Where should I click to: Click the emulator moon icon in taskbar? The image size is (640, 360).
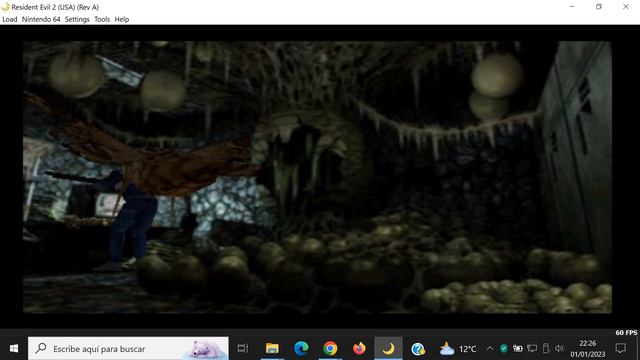pyautogui.click(x=388, y=349)
